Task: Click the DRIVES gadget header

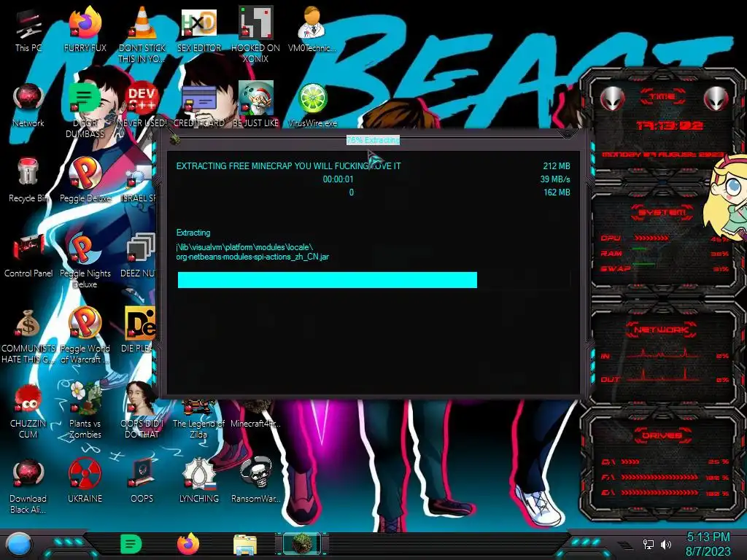Action: click(x=661, y=435)
